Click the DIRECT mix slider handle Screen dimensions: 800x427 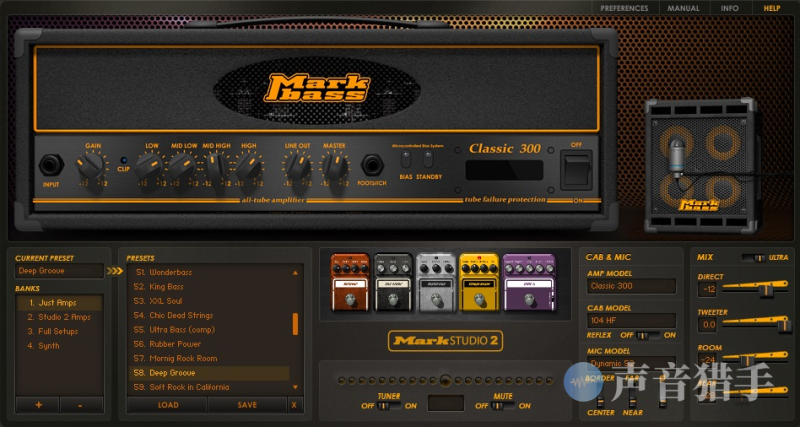[x=765, y=290]
